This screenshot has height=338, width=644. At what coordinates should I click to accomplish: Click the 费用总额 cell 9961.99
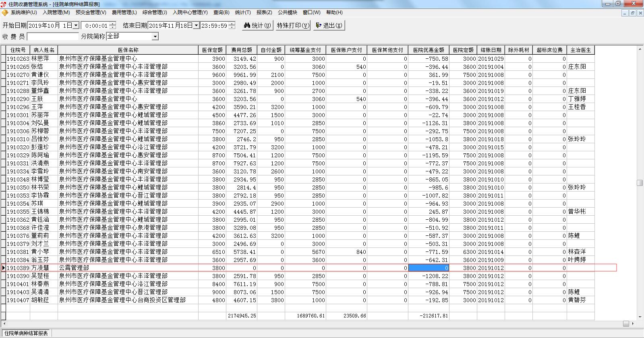tap(242, 74)
